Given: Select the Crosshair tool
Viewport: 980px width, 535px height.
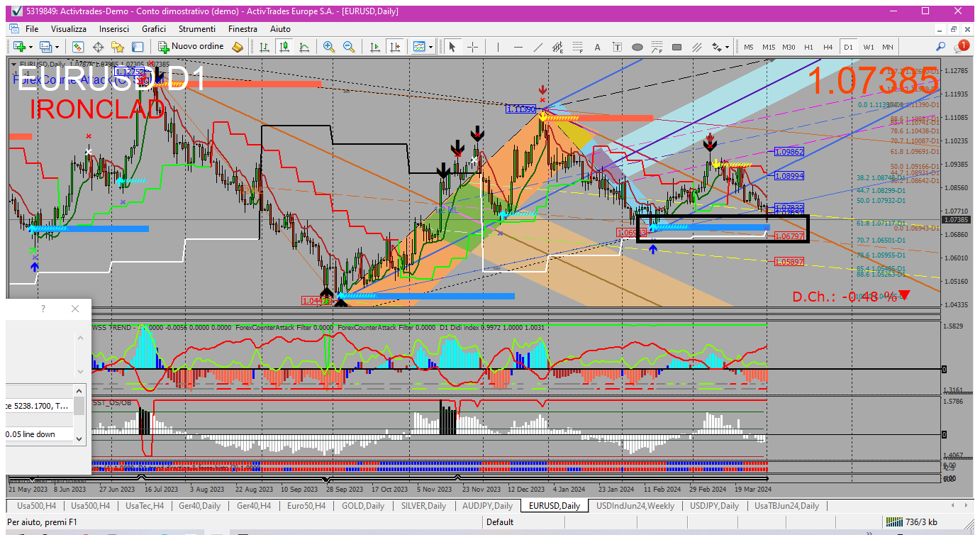Looking at the screenshot, I should pos(472,47).
